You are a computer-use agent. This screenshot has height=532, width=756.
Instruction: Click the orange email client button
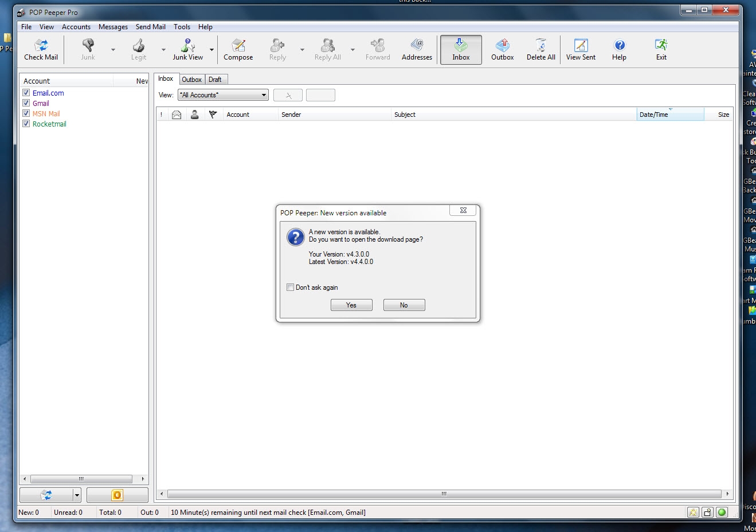point(117,495)
